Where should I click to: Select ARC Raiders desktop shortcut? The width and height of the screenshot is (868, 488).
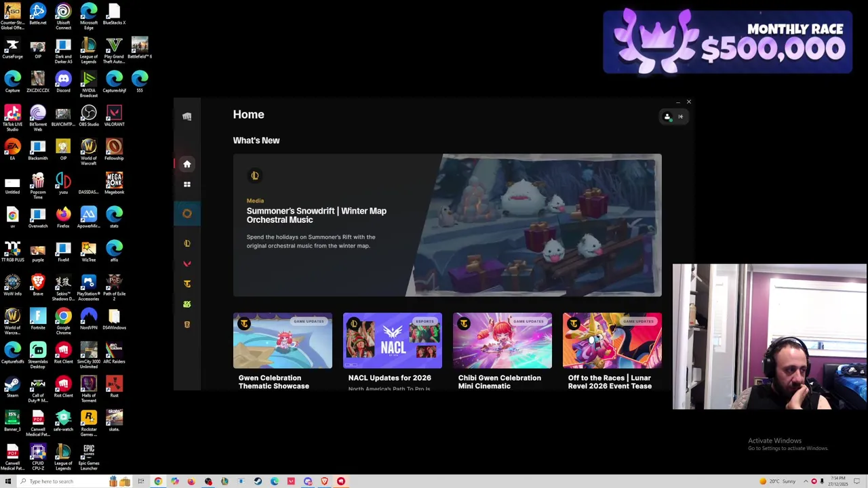click(x=114, y=353)
